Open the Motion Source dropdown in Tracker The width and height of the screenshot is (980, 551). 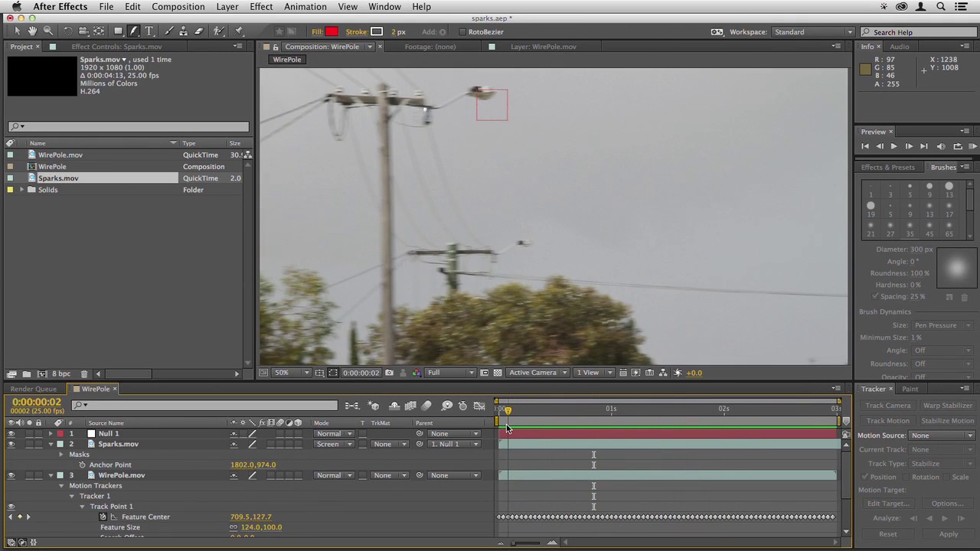click(x=942, y=435)
